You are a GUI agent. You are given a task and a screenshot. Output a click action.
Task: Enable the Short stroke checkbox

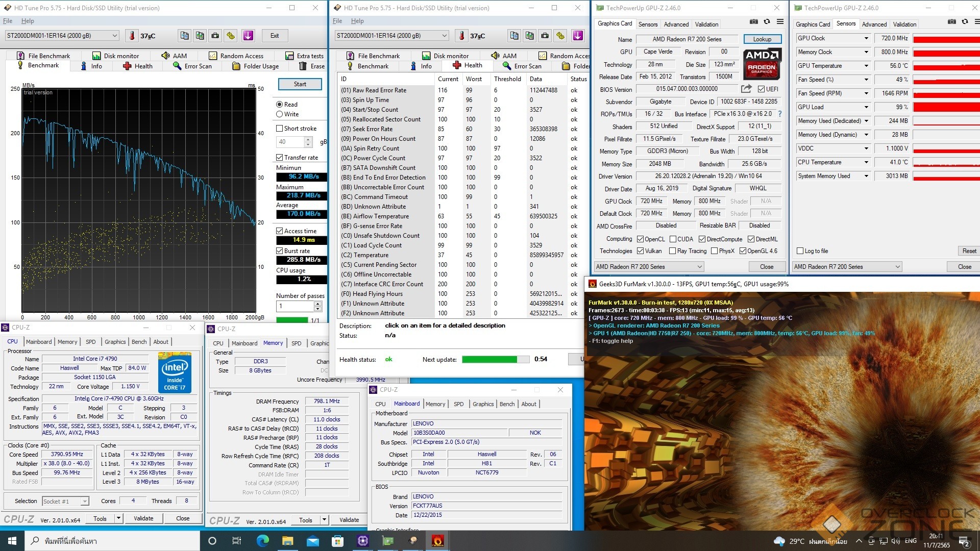pos(280,129)
